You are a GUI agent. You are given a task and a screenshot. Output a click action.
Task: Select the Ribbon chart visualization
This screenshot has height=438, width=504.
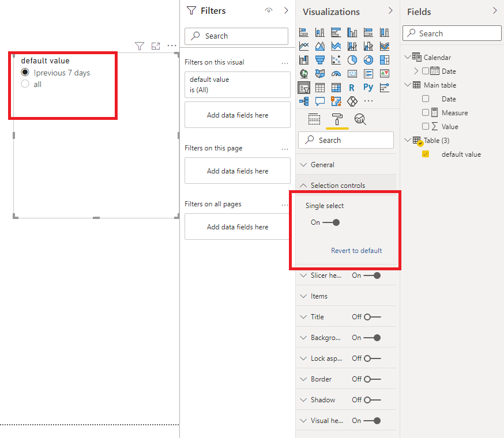[385, 46]
